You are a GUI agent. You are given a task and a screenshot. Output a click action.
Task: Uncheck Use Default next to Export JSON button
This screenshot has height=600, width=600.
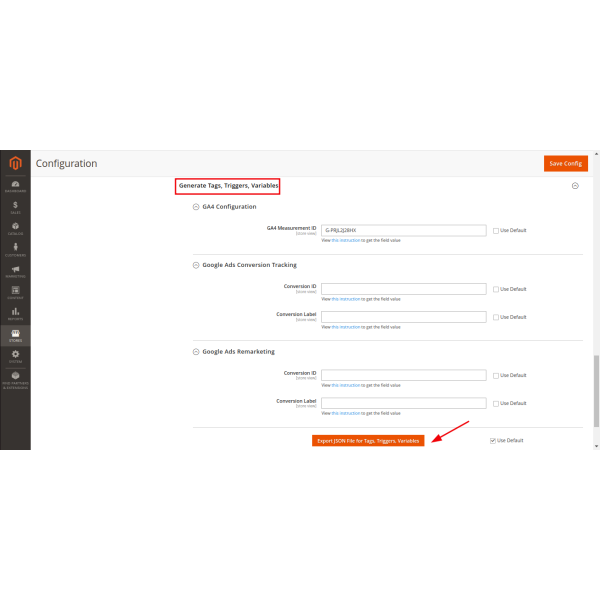[x=493, y=440]
